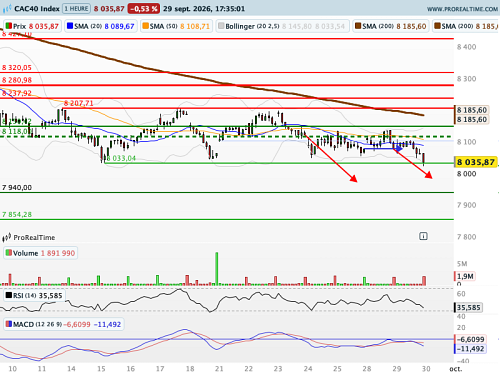Click date label 24 on time axis
The image size is (500, 375).
click(x=308, y=369)
